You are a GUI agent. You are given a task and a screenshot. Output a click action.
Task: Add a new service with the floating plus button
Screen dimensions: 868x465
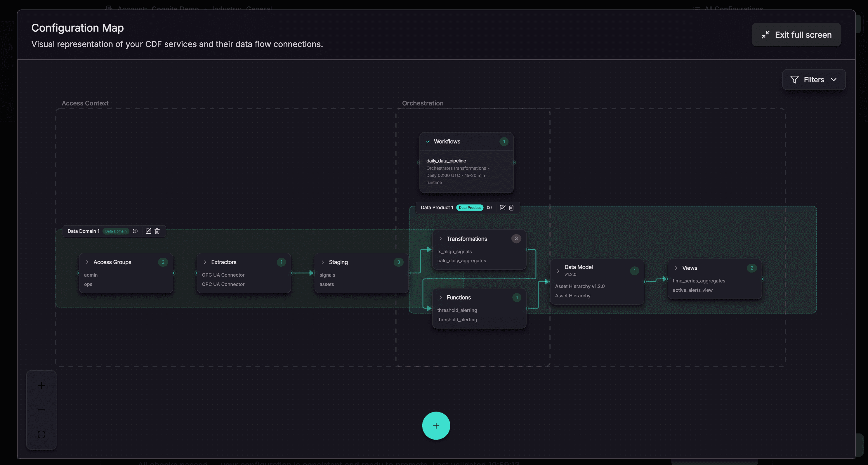pyautogui.click(x=436, y=426)
